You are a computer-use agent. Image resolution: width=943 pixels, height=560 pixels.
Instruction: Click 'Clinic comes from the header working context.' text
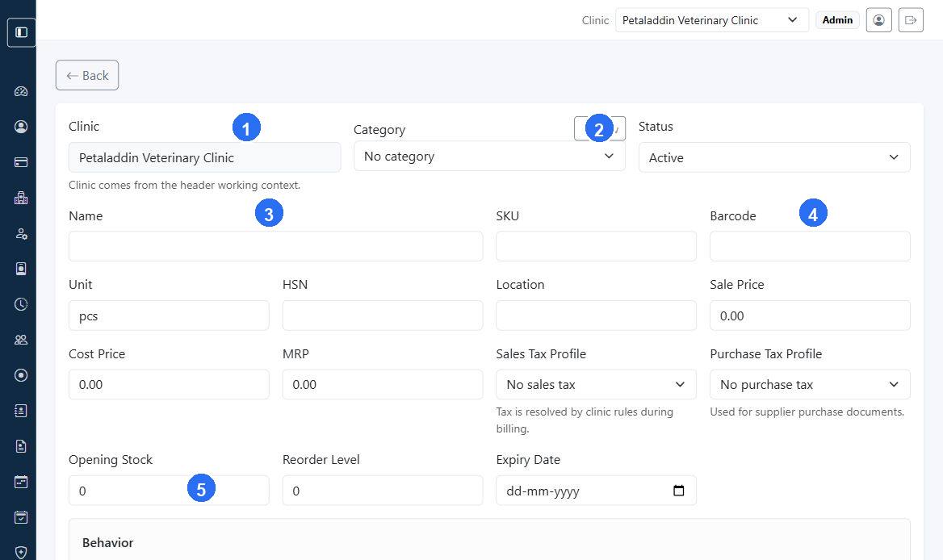tap(184, 185)
